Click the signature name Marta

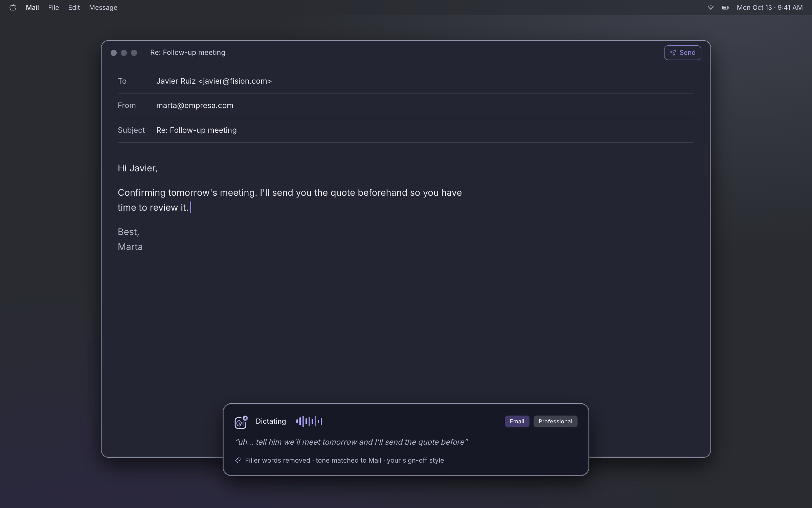(130, 247)
